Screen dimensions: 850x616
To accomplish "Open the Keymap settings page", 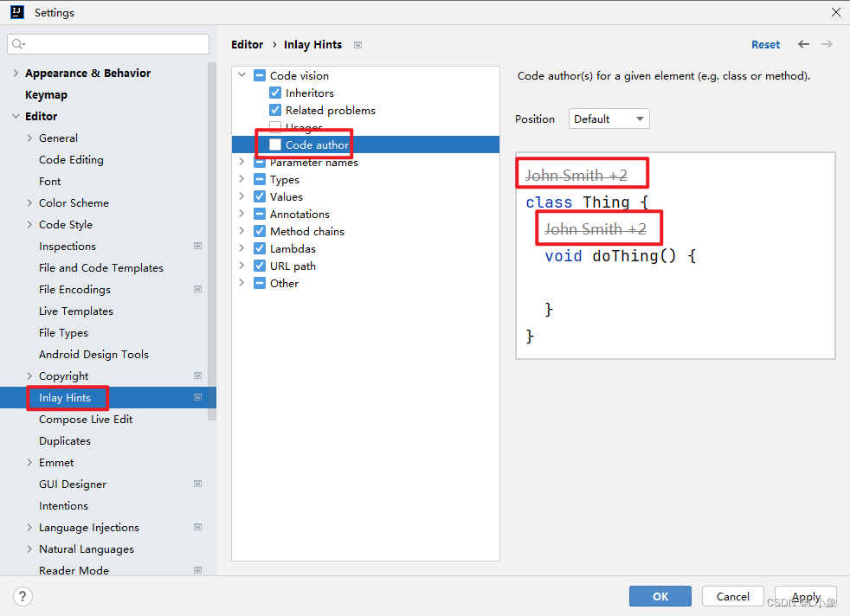I will 46,95.
